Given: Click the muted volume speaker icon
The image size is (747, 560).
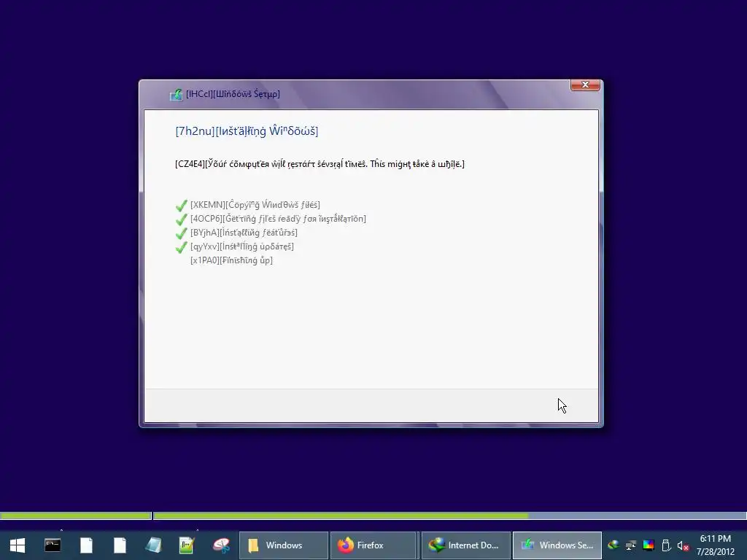Looking at the screenshot, I should (683, 545).
